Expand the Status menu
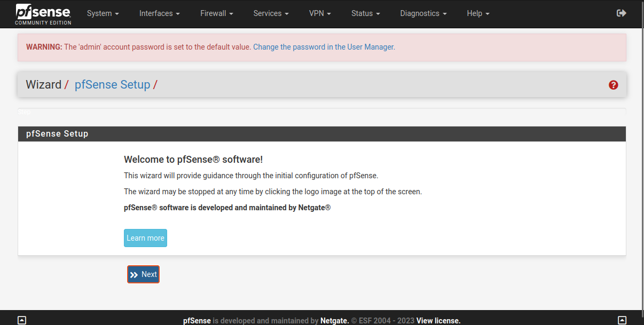Screen dimensions: 644x325 366,13
